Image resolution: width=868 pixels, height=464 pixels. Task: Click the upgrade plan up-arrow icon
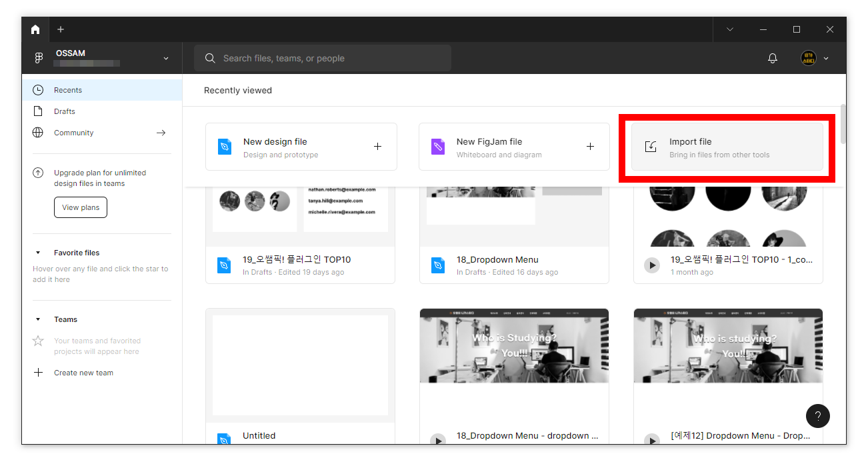38,173
